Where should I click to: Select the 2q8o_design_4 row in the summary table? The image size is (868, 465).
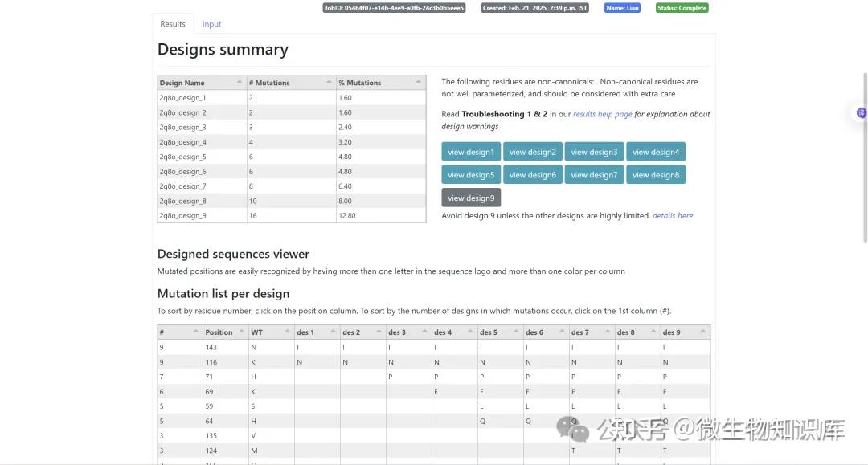coord(201,141)
